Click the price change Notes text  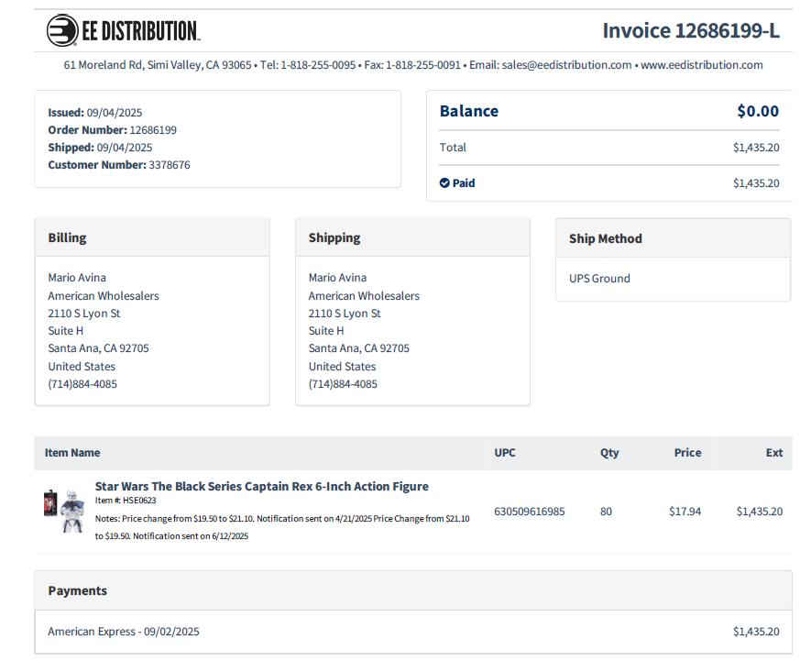pyautogui.click(x=282, y=527)
